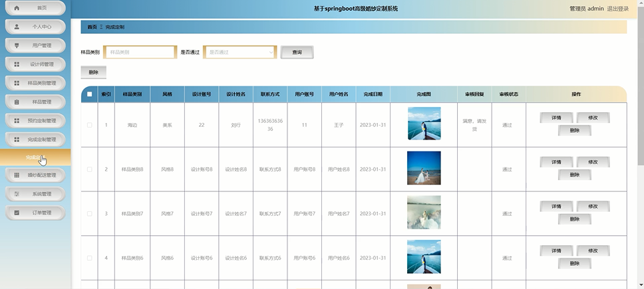
Task: Check the checkbox for row 1 海边
Action: pos(90,125)
